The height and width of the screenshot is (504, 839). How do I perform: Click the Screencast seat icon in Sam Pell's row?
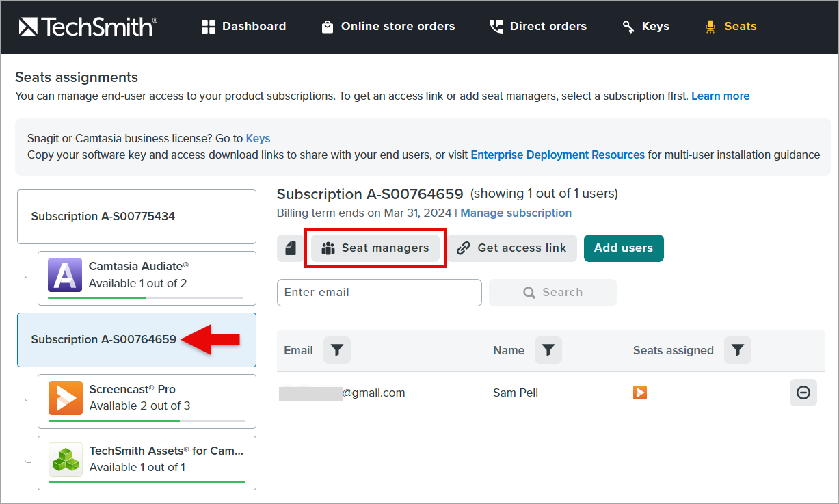640,393
